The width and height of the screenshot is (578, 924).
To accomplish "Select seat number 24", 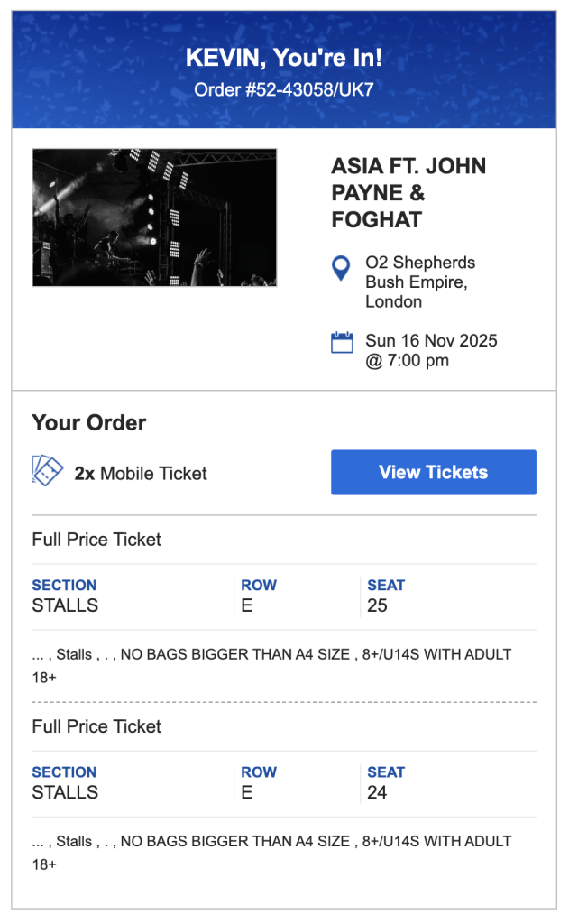I will point(377,792).
